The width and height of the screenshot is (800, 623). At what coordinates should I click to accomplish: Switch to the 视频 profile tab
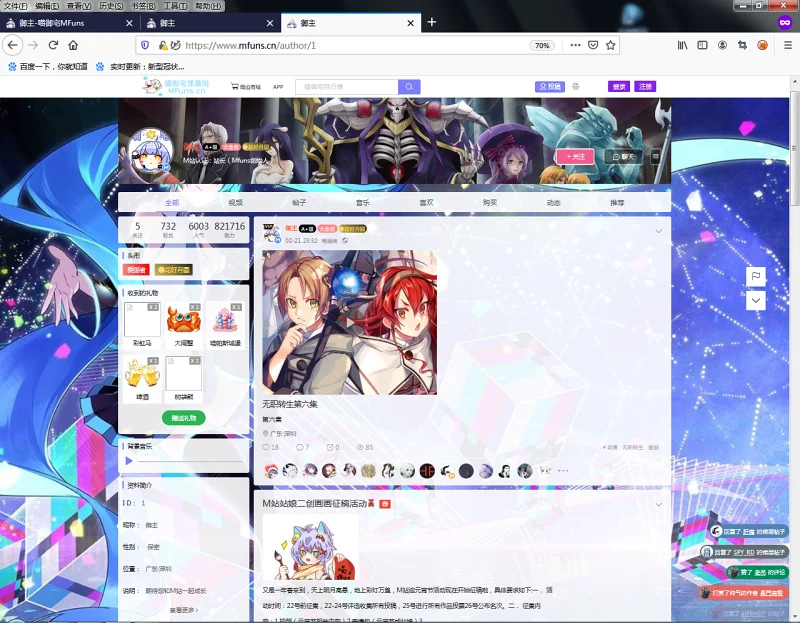235,203
